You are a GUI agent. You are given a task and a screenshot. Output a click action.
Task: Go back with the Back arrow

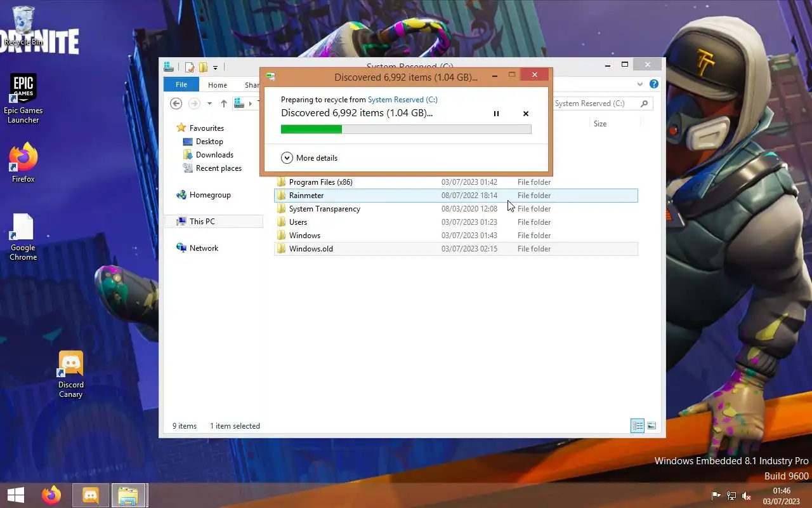coord(176,104)
